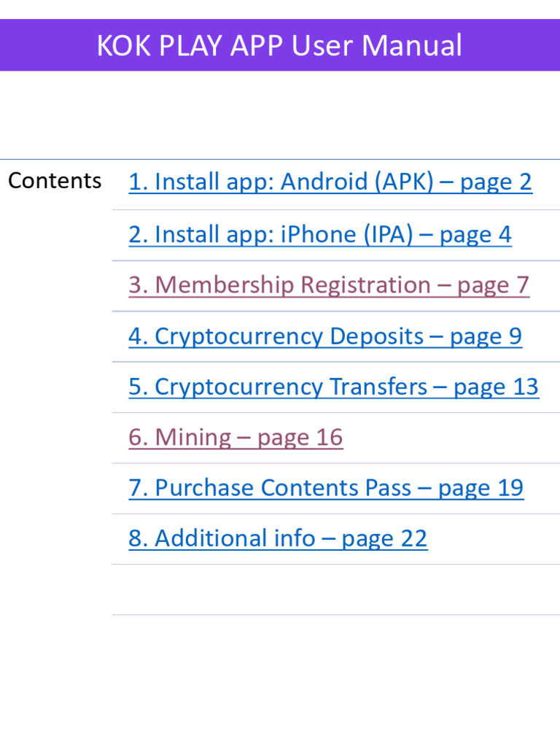The height and width of the screenshot is (747, 560).
Task: Click the "page 13" text in item 5
Action: click(x=496, y=387)
